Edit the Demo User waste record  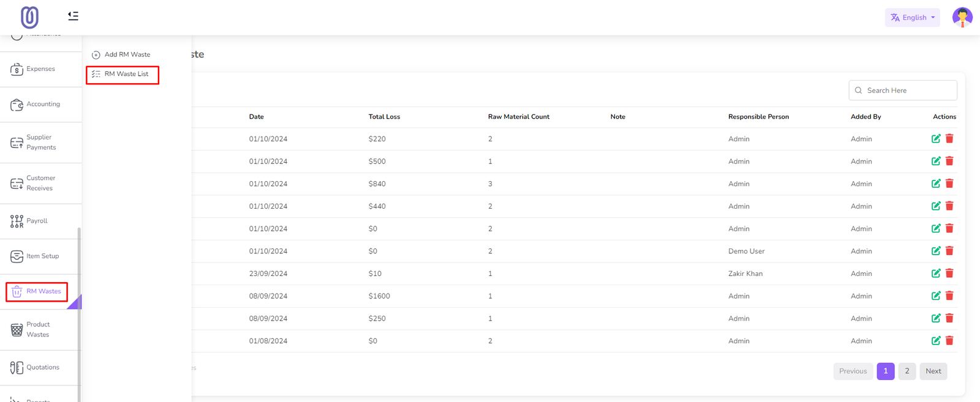pyautogui.click(x=936, y=251)
